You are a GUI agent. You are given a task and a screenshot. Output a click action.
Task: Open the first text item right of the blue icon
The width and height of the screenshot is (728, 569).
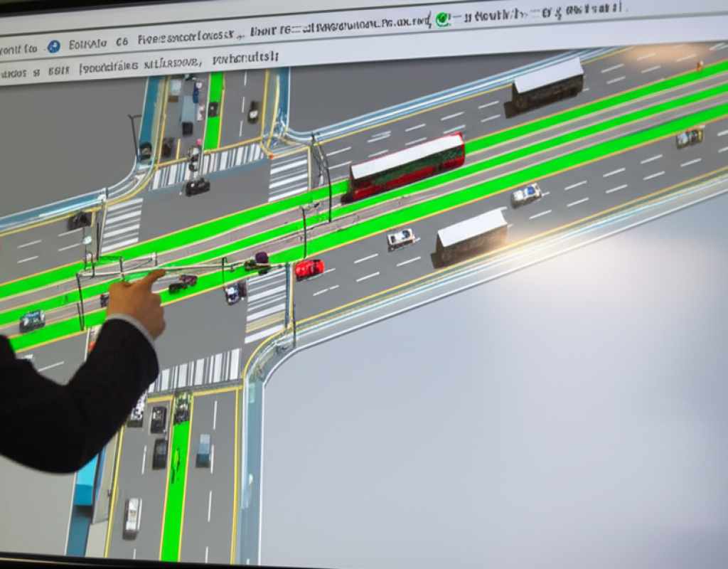(x=88, y=44)
